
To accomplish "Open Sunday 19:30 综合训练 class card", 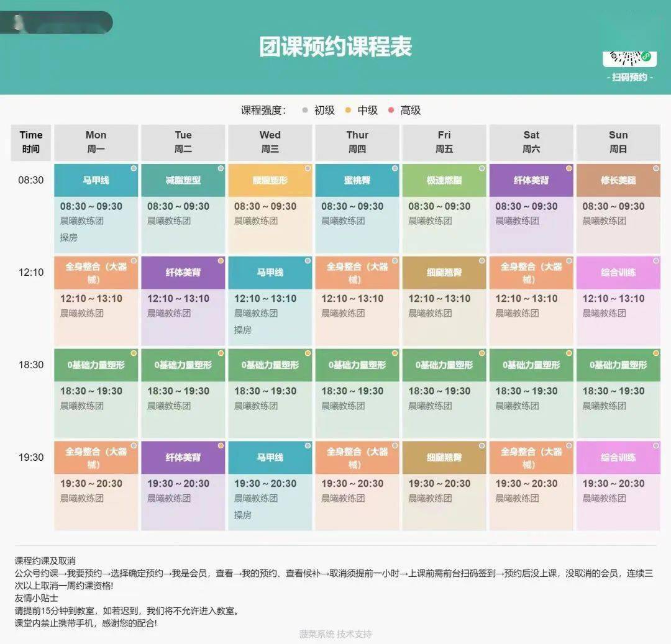I will (618, 486).
